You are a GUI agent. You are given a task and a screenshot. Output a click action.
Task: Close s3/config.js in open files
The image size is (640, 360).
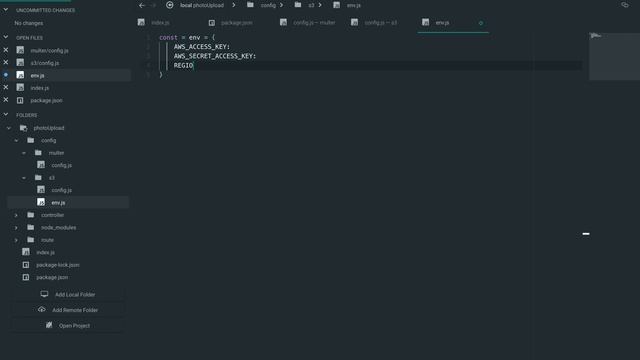[6, 62]
